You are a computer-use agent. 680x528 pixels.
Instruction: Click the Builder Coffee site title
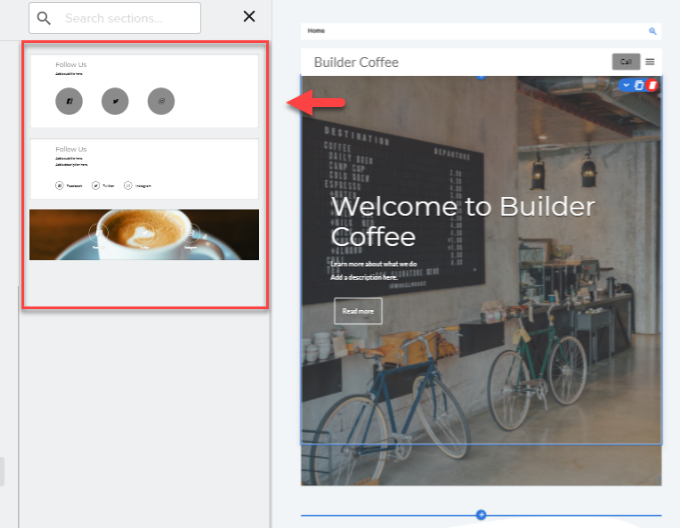click(x=356, y=62)
